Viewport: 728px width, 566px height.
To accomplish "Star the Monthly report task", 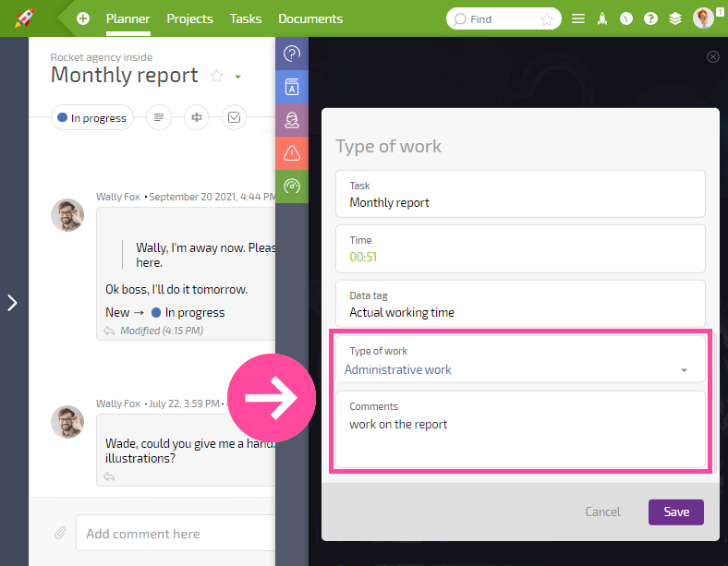I will [216, 76].
